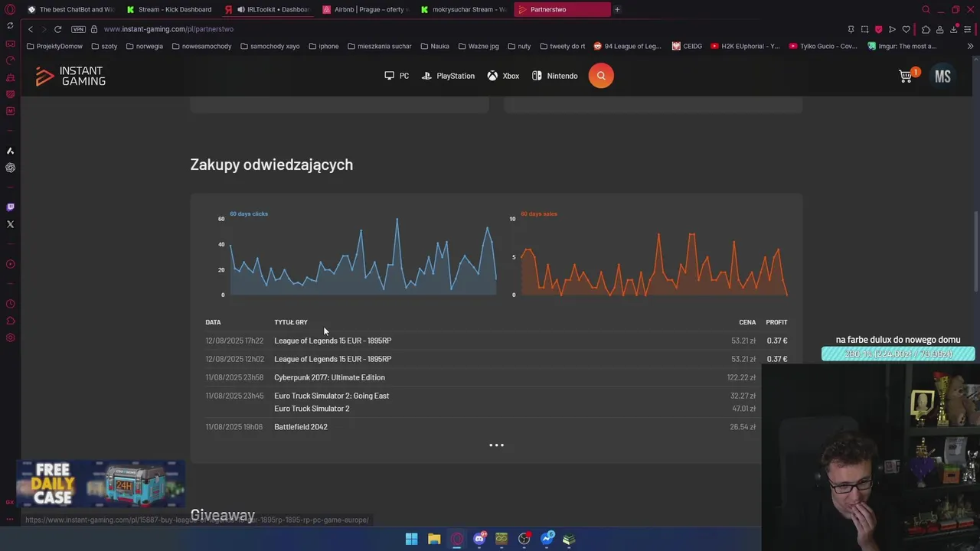The image size is (980, 551).
Task: Open samochody xayo bookmark folder
Action: pos(269,46)
